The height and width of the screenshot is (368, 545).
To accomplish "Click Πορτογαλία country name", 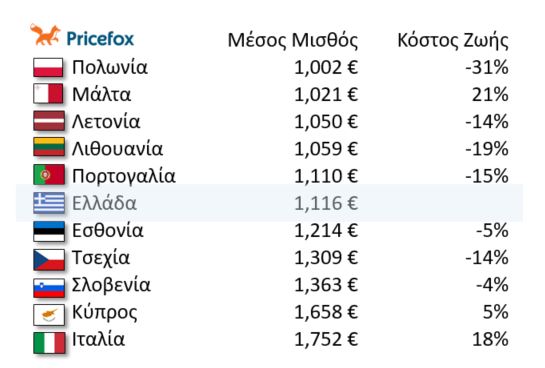I will (x=124, y=177).
